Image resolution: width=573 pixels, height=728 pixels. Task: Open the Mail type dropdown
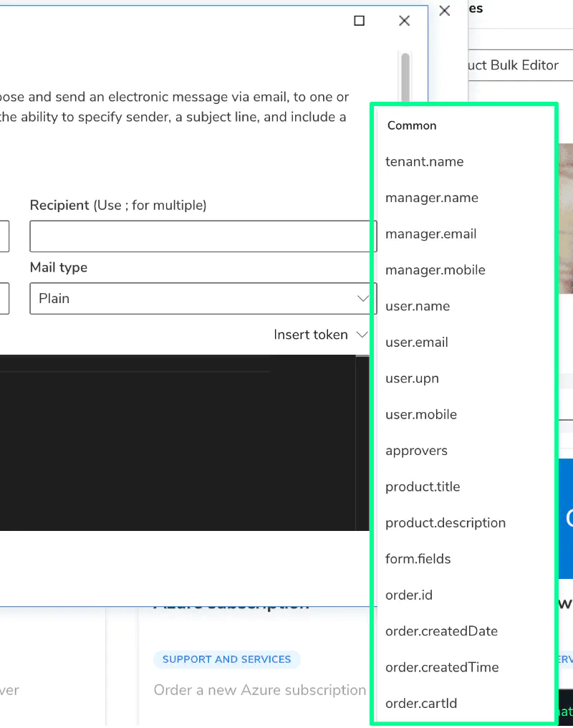(x=202, y=298)
